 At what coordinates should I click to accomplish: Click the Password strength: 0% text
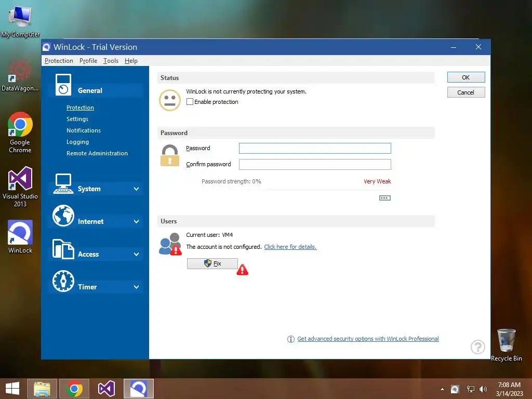tap(231, 181)
